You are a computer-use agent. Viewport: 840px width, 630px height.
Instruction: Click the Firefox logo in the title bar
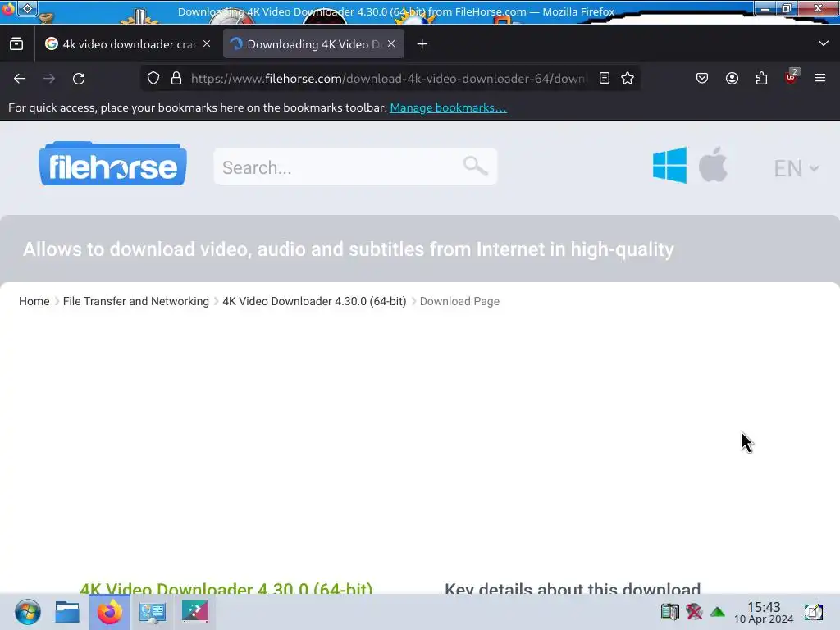point(7,8)
